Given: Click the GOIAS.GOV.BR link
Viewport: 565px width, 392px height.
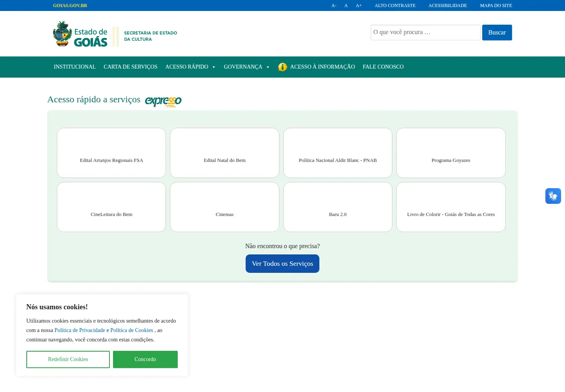Looking at the screenshot, I should click(70, 5).
